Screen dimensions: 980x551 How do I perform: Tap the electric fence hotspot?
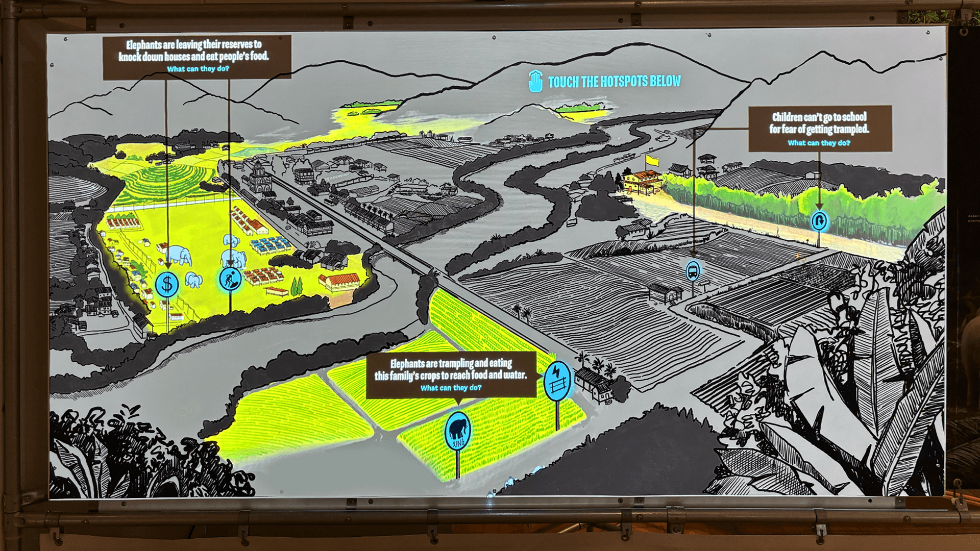pyautogui.click(x=557, y=381)
